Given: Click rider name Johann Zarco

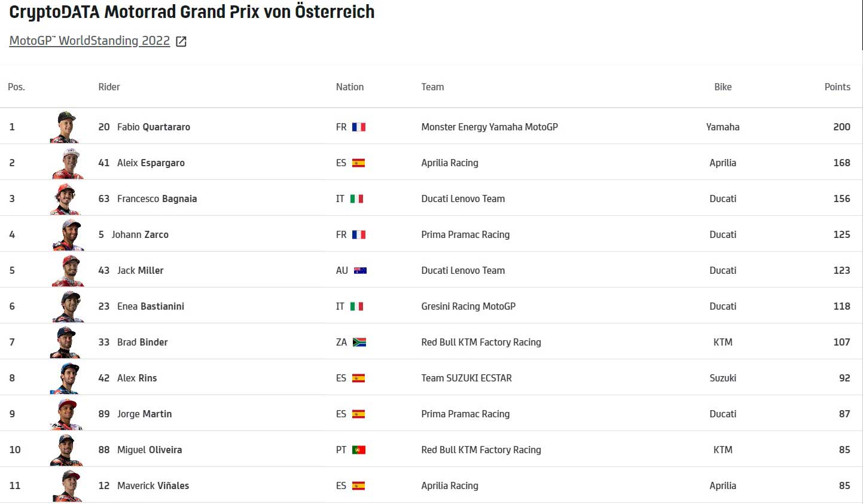Looking at the screenshot, I should pyautogui.click(x=140, y=234).
